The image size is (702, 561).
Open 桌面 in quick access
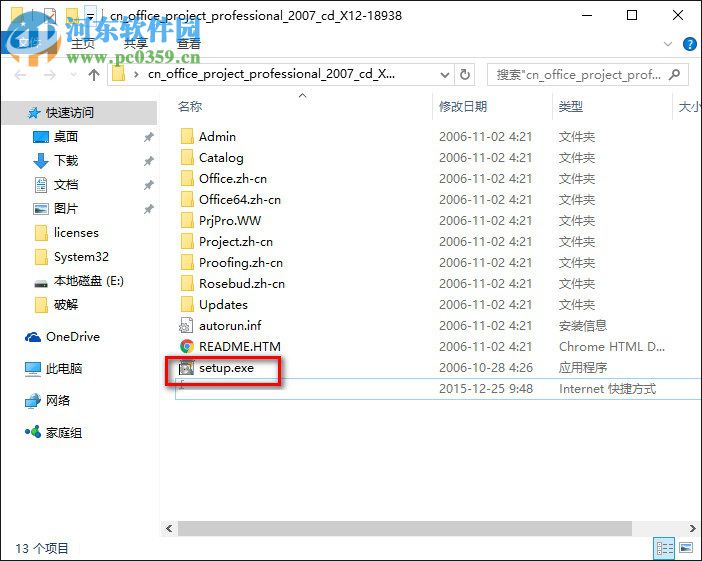pyautogui.click(x=65, y=137)
